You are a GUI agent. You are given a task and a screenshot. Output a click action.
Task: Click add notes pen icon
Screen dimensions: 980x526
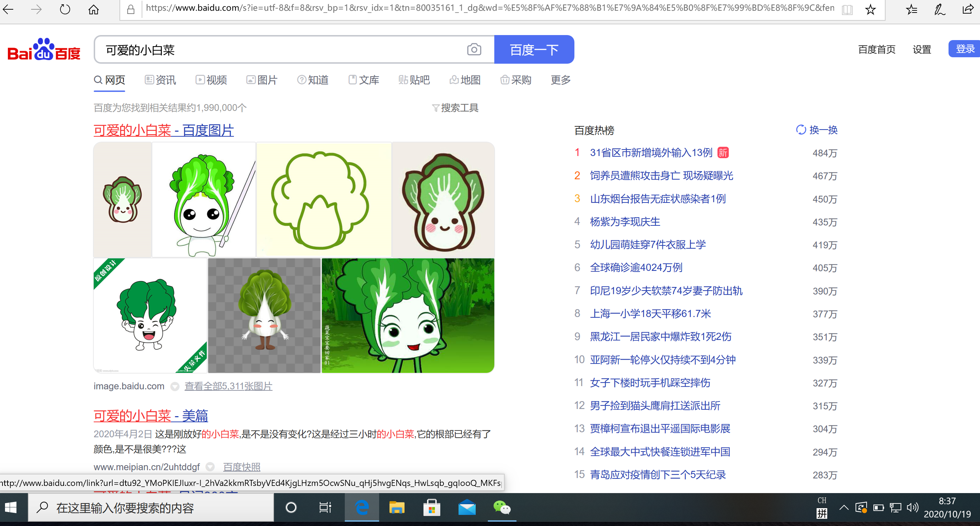(x=939, y=9)
